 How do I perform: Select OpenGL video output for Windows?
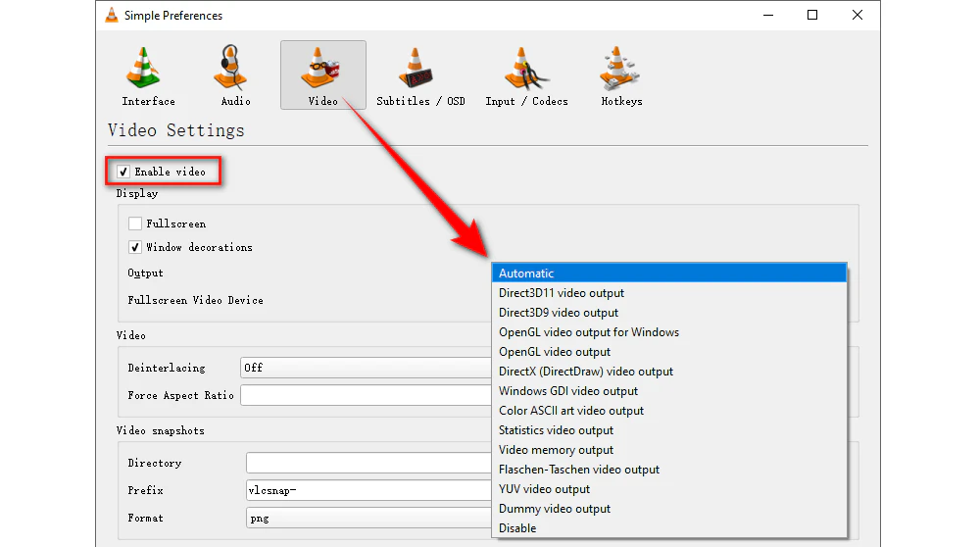tap(668, 332)
